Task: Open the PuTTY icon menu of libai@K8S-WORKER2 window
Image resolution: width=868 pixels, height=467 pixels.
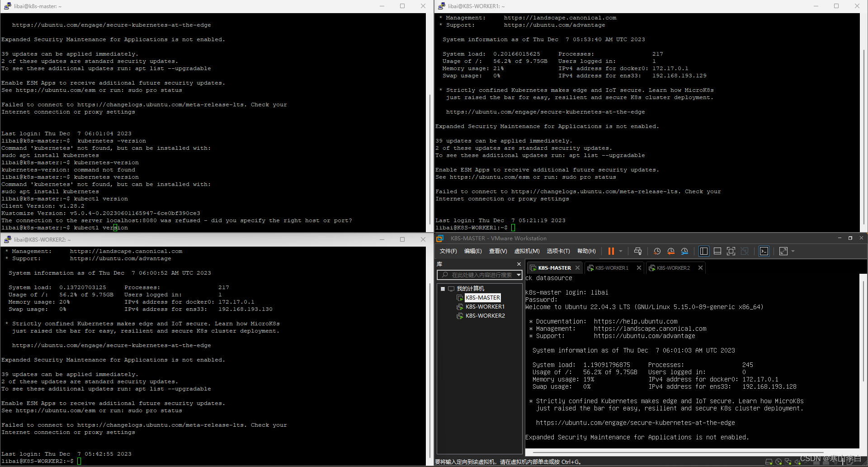Action: tap(7, 239)
